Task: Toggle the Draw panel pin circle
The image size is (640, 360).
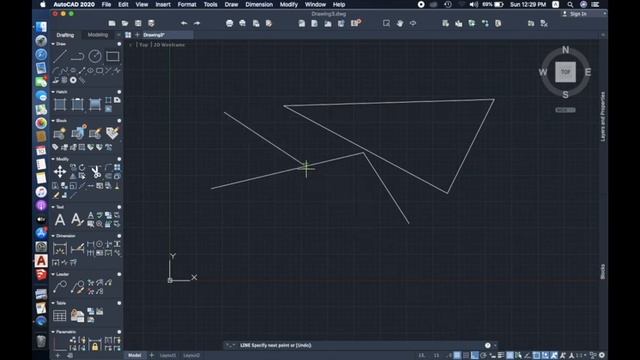Action: point(119,44)
